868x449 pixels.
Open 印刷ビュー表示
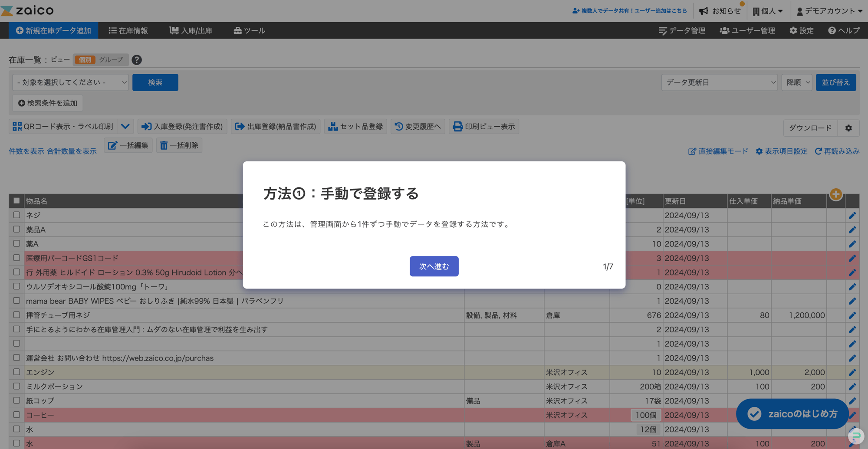point(484,127)
